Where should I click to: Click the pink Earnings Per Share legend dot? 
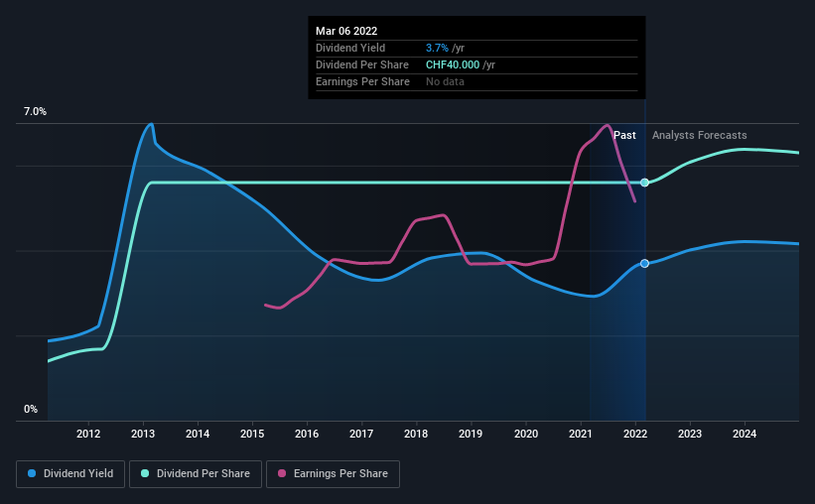point(282,473)
